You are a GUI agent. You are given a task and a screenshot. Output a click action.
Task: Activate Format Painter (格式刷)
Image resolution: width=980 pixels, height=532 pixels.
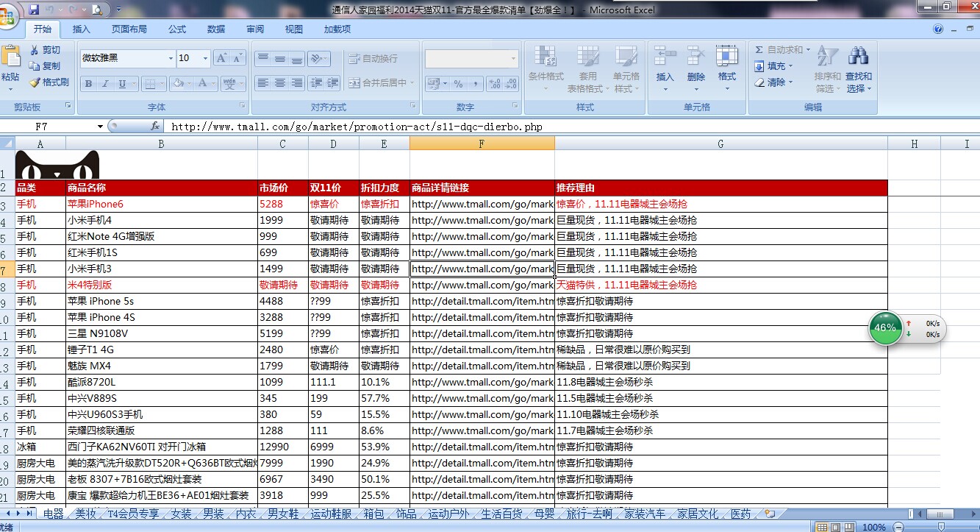(49, 82)
